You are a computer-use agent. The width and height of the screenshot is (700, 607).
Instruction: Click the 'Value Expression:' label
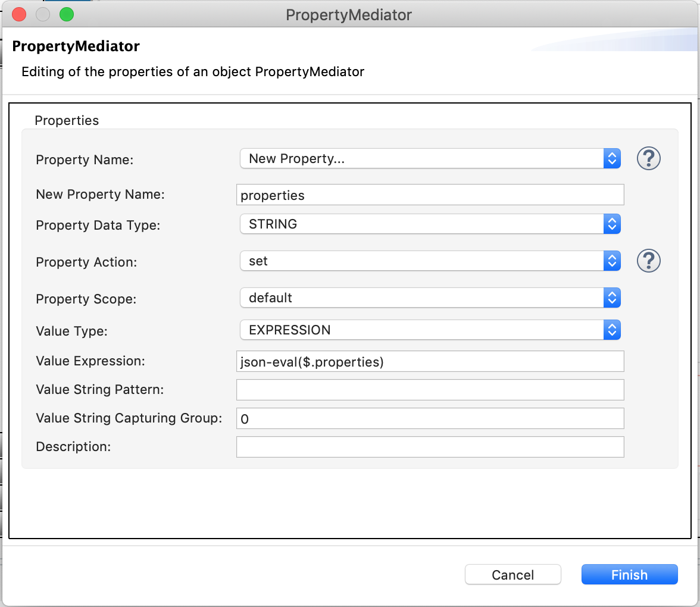(90, 361)
